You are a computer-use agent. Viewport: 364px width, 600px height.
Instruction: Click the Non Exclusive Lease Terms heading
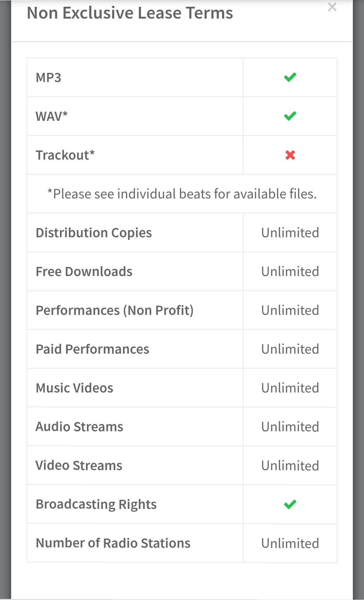point(130,13)
